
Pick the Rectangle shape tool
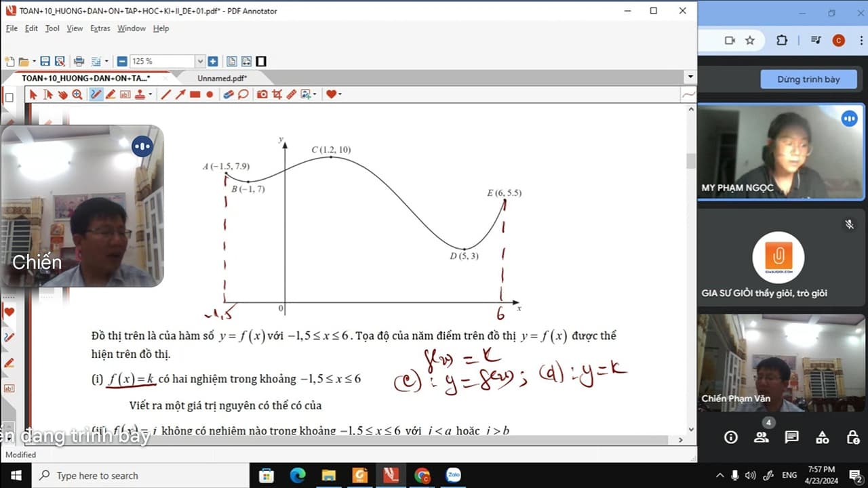195,94
